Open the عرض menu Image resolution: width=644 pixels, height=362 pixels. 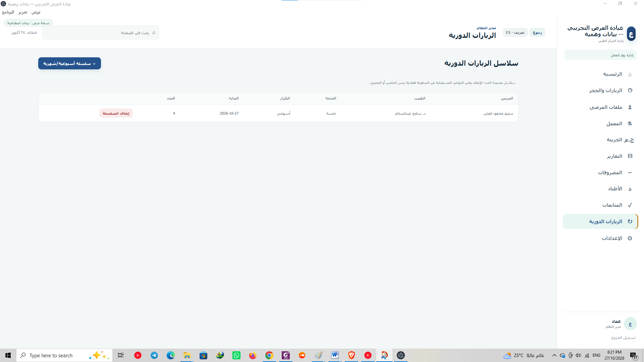coord(36,12)
